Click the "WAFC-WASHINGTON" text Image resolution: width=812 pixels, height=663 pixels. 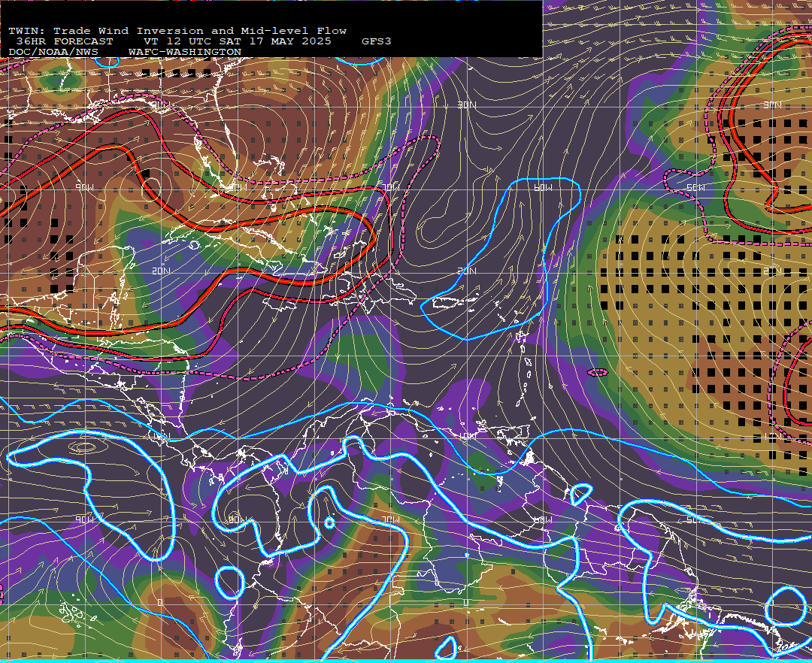click(x=185, y=53)
